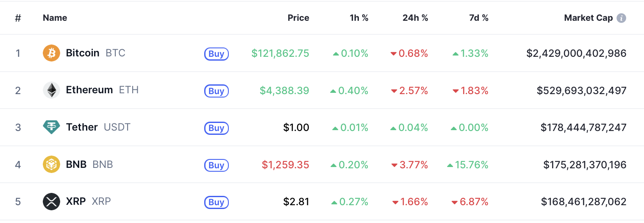Open the Bitcoin name link
644x223 pixels.
click(x=83, y=53)
